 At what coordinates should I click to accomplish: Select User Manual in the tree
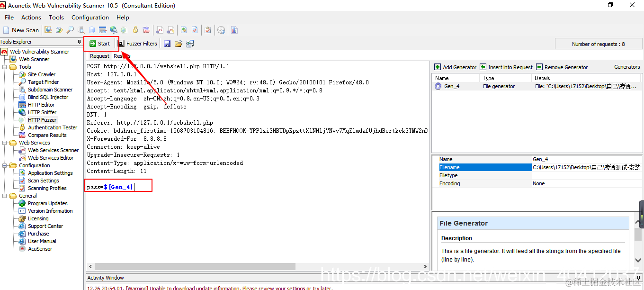(x=42, y=241)
